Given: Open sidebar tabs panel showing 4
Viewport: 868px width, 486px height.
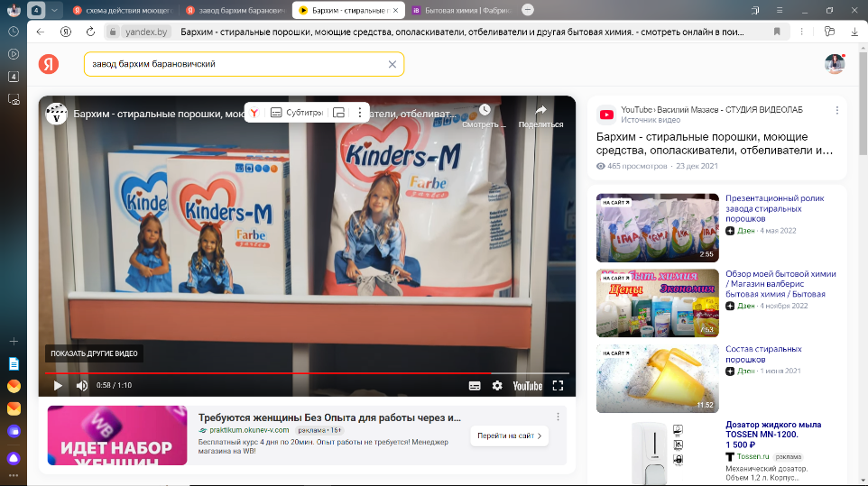Looking at the screenshot, I should point(14,77).
